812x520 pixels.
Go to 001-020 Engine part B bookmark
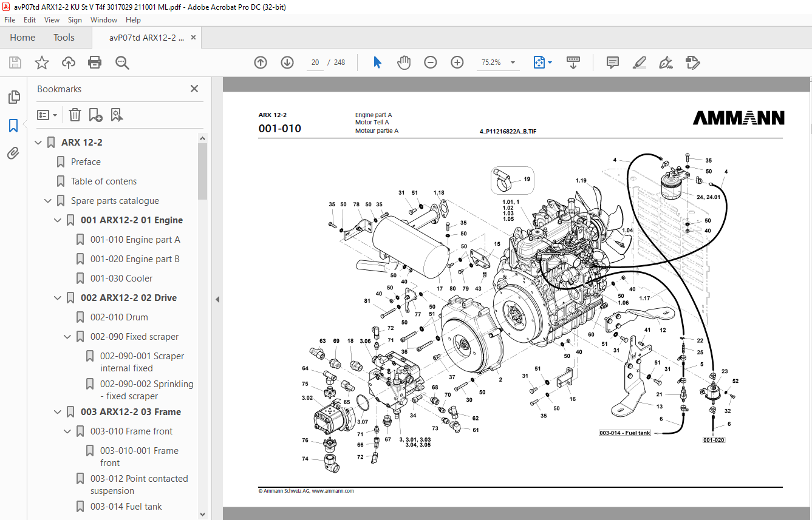(135, 259)
